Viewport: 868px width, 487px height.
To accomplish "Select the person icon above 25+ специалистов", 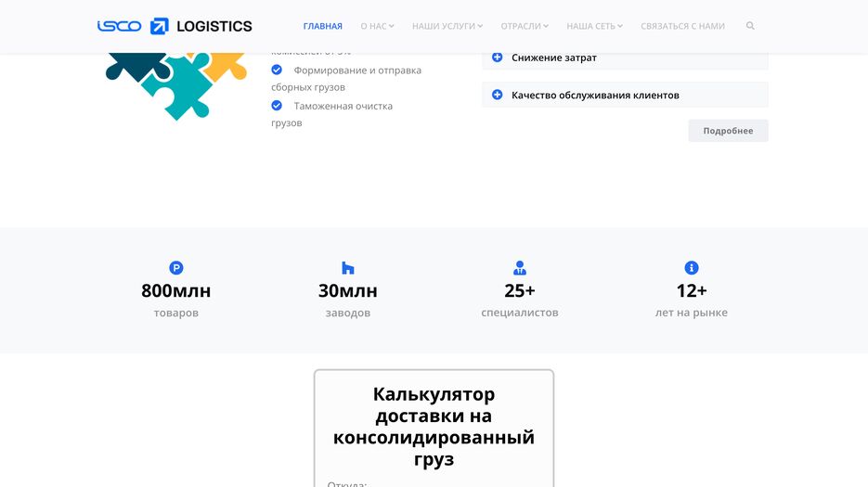I will (x=520, y=268).
